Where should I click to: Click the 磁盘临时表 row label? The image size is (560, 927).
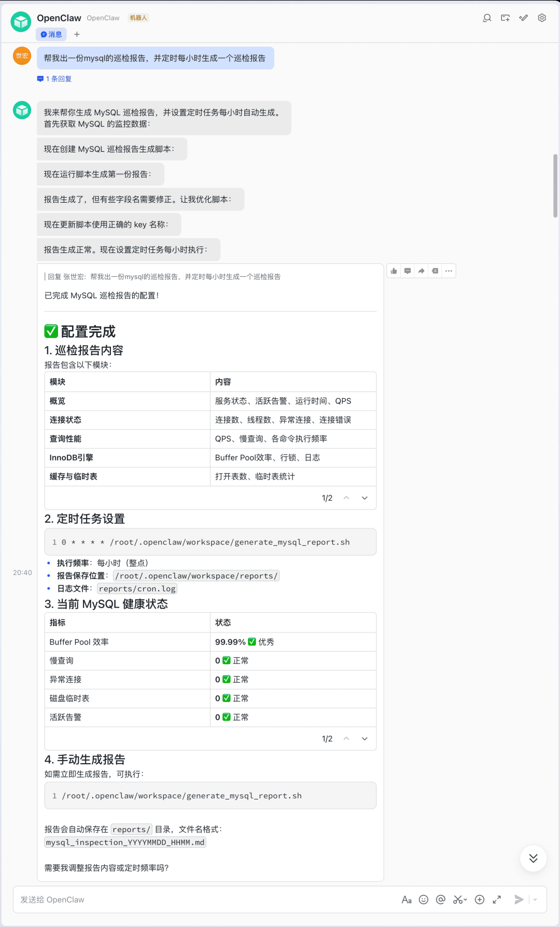point(69,699)
